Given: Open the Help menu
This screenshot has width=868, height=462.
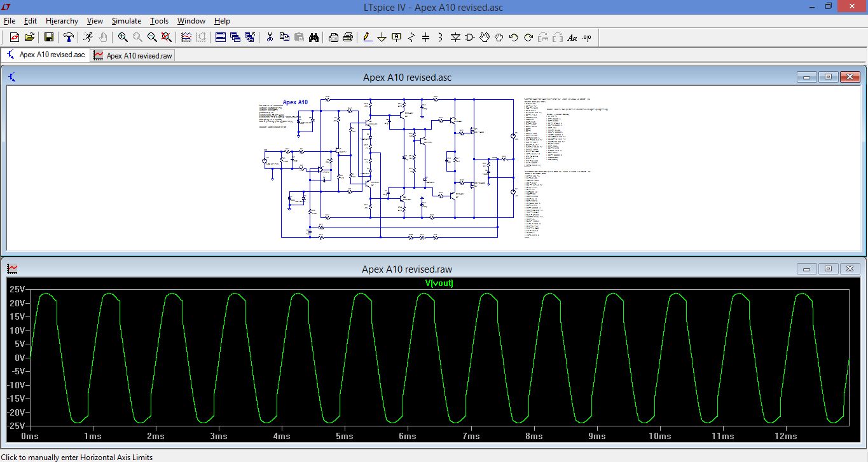Looking at the screenshot, I should 222,21.
